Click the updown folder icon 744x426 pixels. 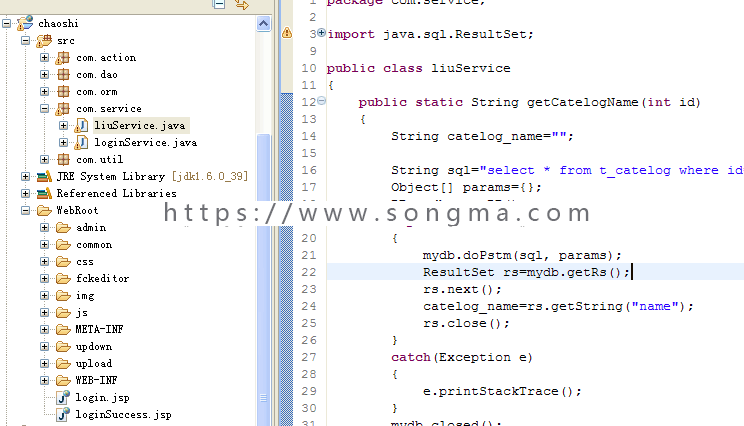(x=63, y=347)
